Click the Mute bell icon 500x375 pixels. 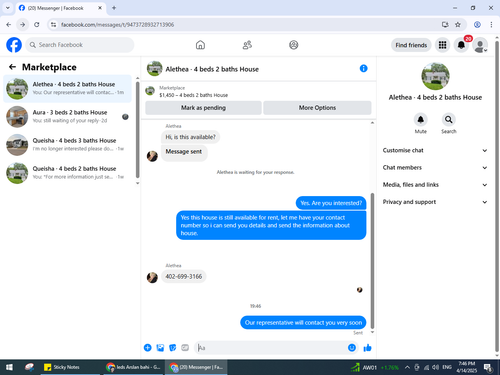421,119
